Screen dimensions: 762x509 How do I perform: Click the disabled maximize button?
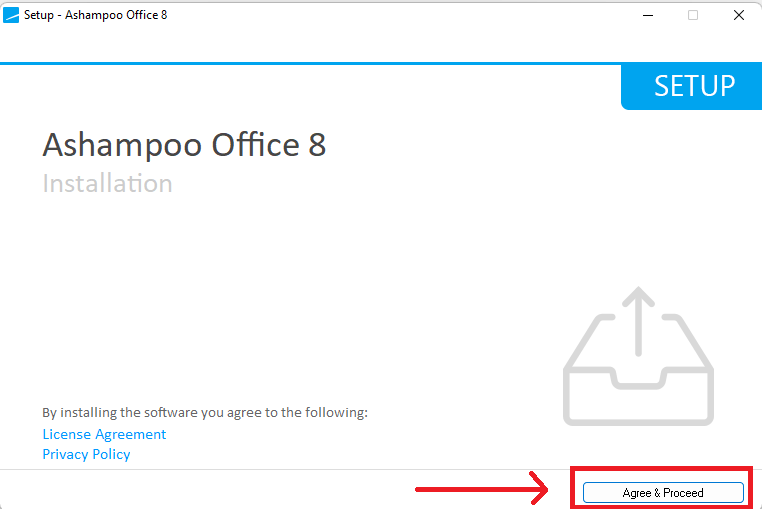(693, 15)
